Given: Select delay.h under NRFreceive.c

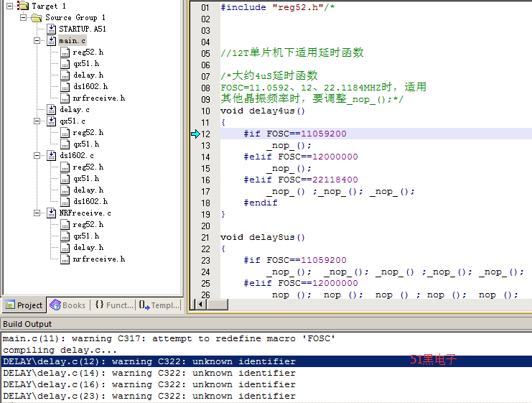Looking at the screenshot, I should [88, 248].
